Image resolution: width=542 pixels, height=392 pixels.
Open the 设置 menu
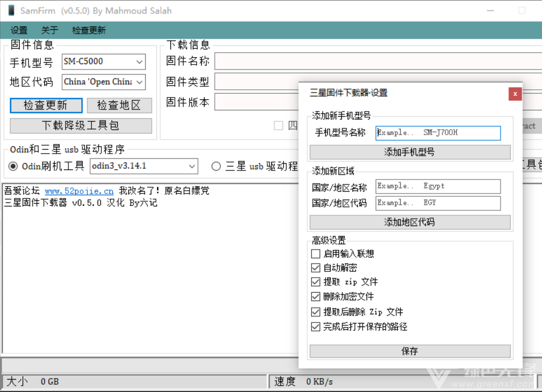click(x=18, y=30)
